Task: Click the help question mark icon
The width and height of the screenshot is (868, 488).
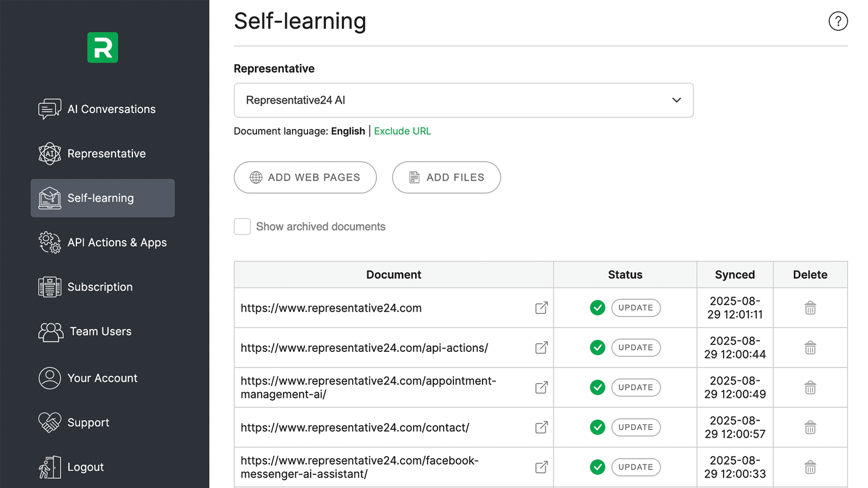Action: 838,21
